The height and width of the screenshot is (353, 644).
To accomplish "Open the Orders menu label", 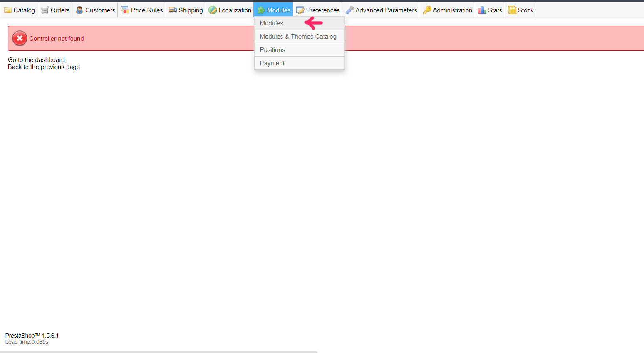I will pyautogui.click(x=60, y=10).
